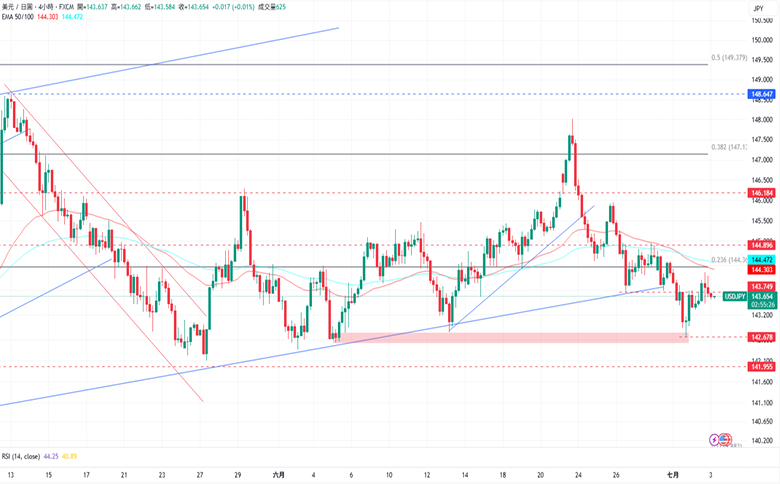Click the green 143.654 current price label
Image resolution: width=780 pixels, height=484 pixels.
(x=762, y=296)
